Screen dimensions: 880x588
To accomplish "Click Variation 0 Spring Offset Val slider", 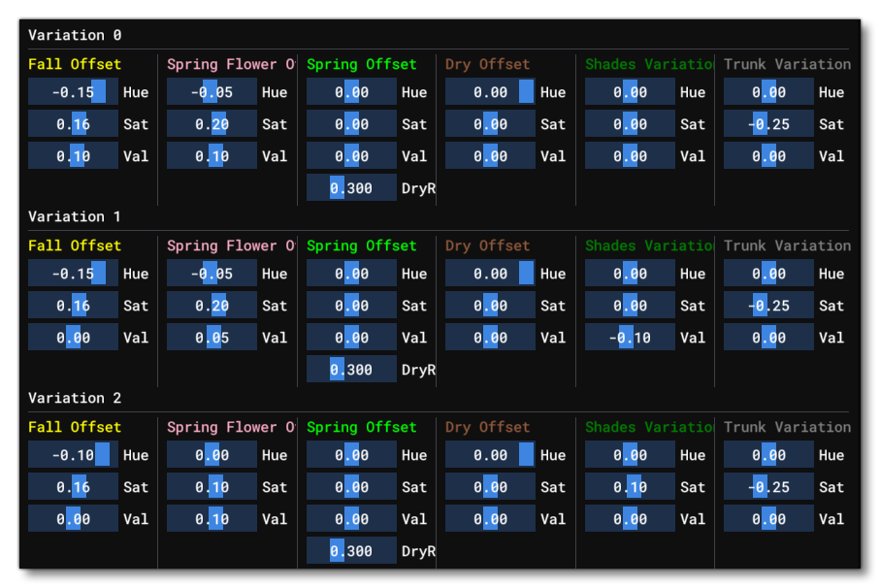I will point(351,155).
